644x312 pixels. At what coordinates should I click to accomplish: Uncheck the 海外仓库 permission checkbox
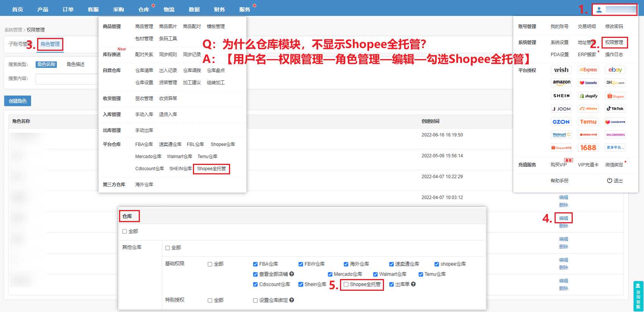(346, 264)
